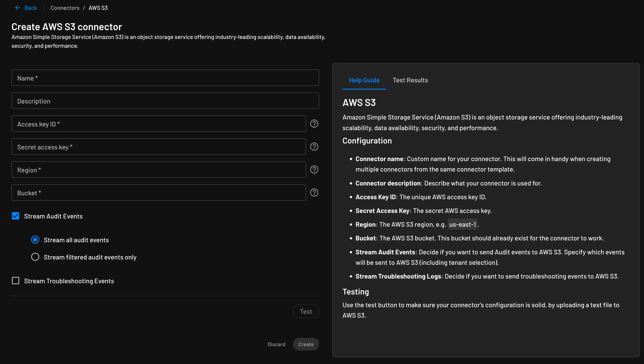Click the Testing heading in help guide
Image resolution: width=644 pixels, height=364 pixels.
tap(356, 292)
